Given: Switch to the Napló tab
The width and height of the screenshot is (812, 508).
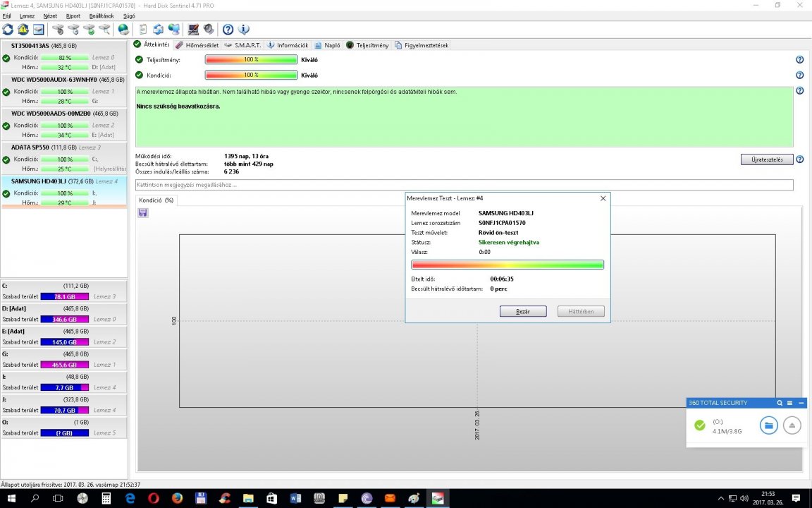Looking at the screenshot, I should (327, 45).
